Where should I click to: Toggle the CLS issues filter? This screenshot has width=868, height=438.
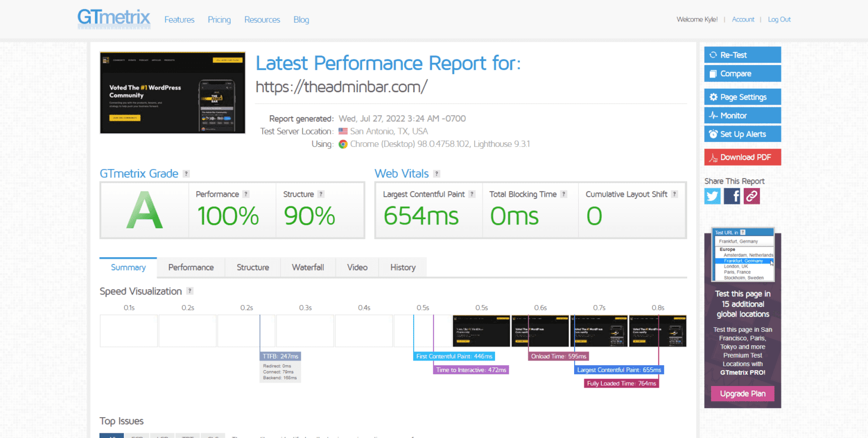[213, 436]
